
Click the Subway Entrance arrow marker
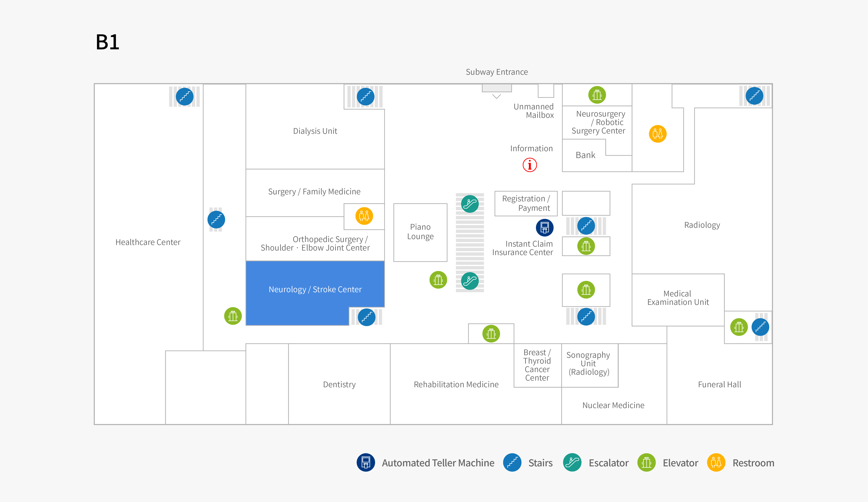[496, 97]
